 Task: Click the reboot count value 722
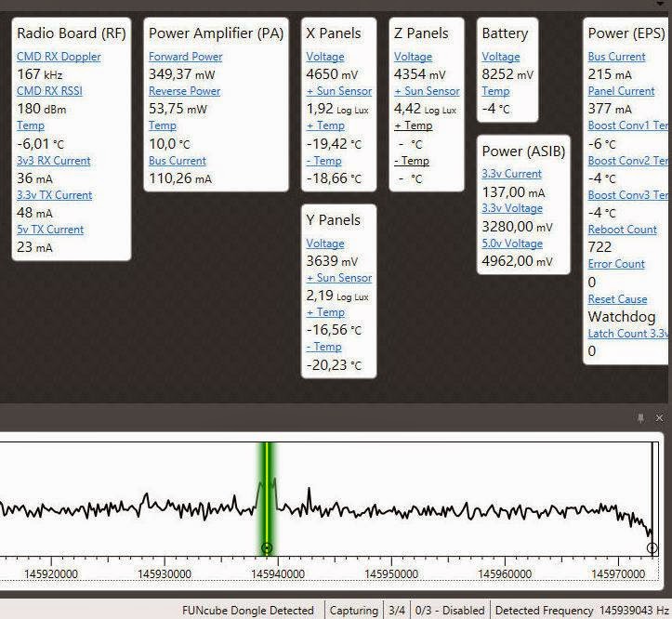coord(600,247)
